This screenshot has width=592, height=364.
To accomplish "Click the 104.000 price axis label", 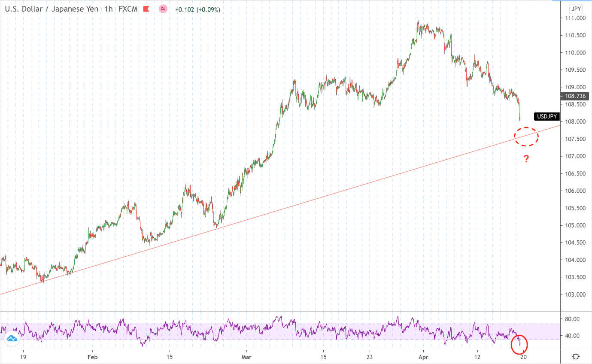I will [574, 260].
